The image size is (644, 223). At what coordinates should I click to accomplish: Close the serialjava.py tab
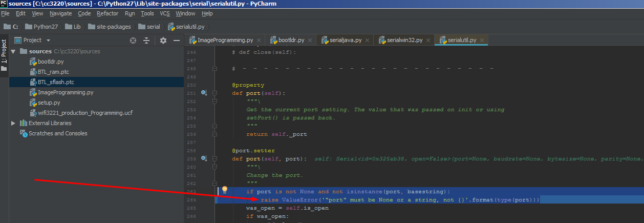(x=367, y=40)
